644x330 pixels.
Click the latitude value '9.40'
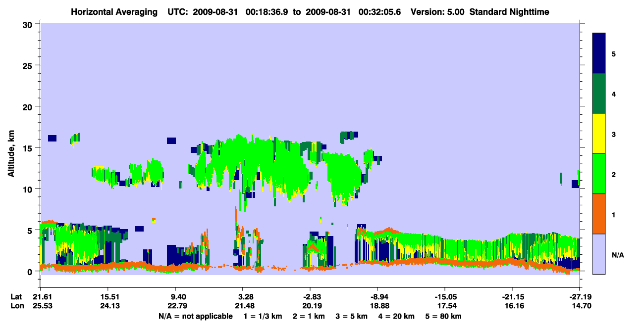(175, 297)
